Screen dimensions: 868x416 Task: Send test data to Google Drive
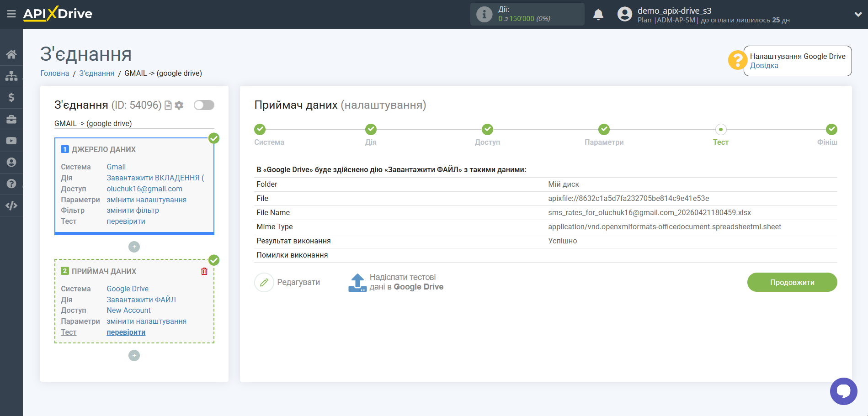[396, 282]
